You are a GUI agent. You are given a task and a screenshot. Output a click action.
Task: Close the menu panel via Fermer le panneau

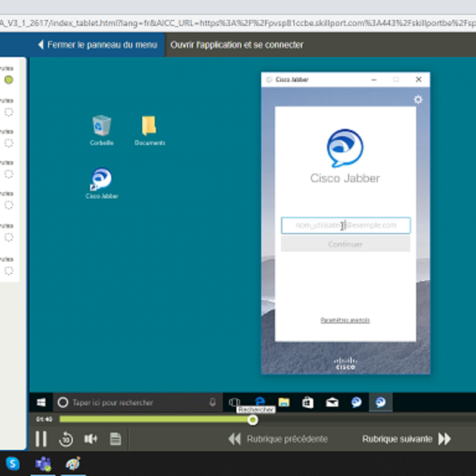[x=98, y=45]
